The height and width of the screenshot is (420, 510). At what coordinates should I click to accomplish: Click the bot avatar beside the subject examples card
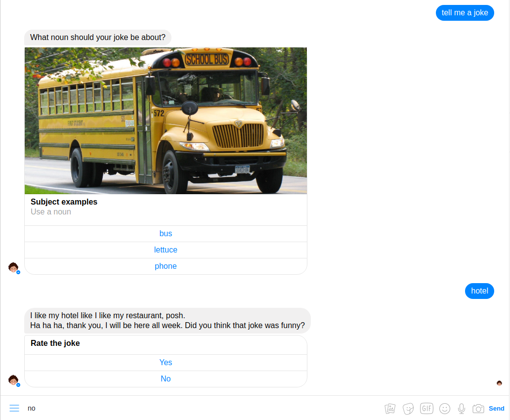click(x=14, y=267)
